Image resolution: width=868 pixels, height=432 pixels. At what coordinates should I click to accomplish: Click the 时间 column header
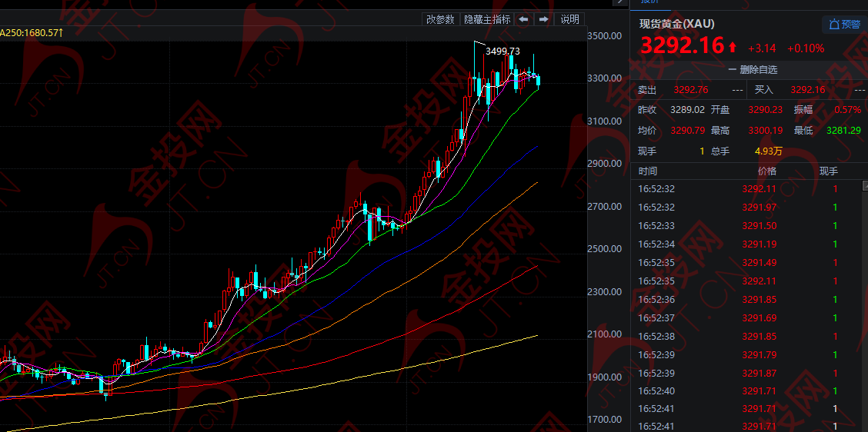pyautogui.click(x=648, y=171)
